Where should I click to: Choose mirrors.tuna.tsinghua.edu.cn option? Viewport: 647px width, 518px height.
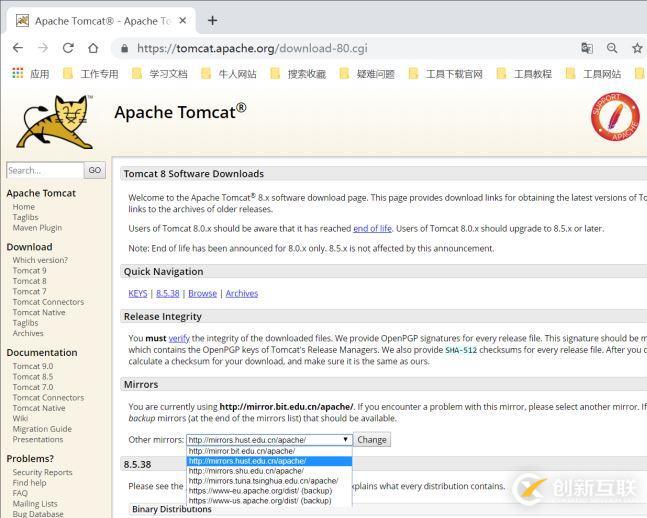coord(269,481)
